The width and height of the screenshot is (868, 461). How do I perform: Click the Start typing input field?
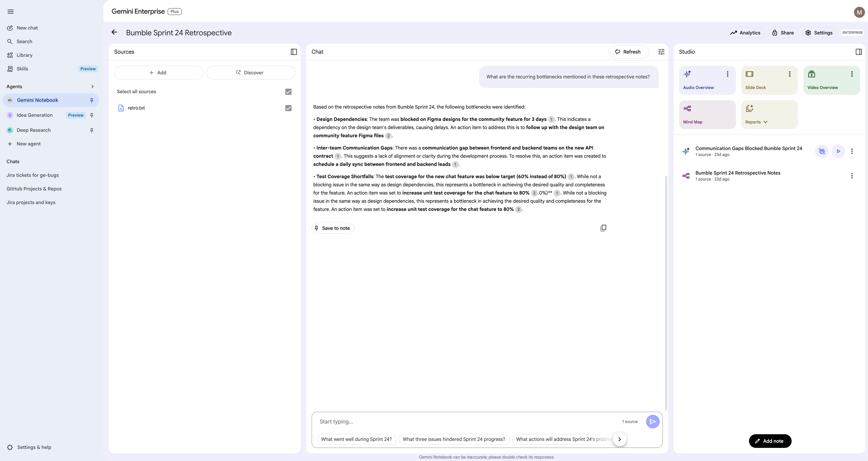468,422
